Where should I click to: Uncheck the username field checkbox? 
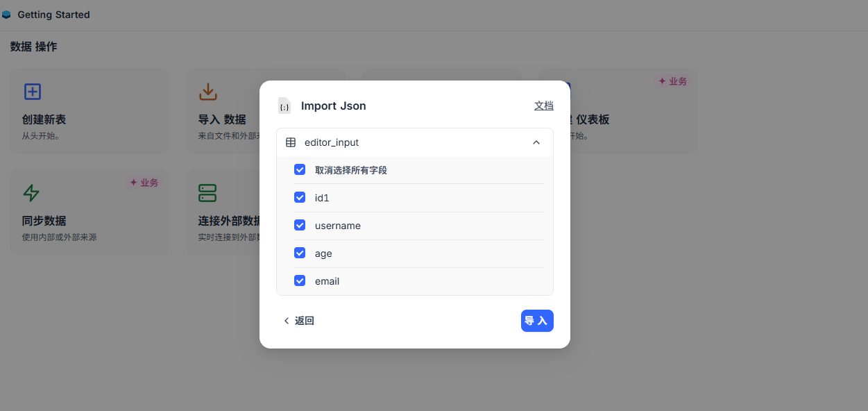coord(300,225)
